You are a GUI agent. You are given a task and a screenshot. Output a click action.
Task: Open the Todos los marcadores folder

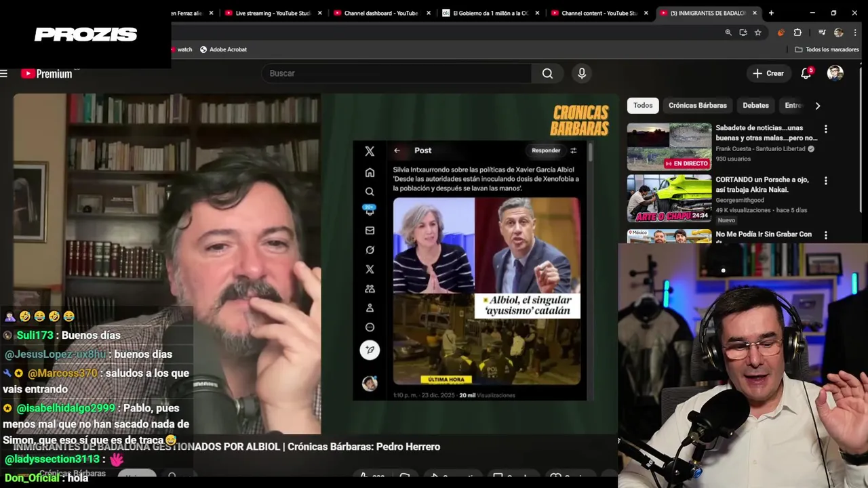(827, 49)
